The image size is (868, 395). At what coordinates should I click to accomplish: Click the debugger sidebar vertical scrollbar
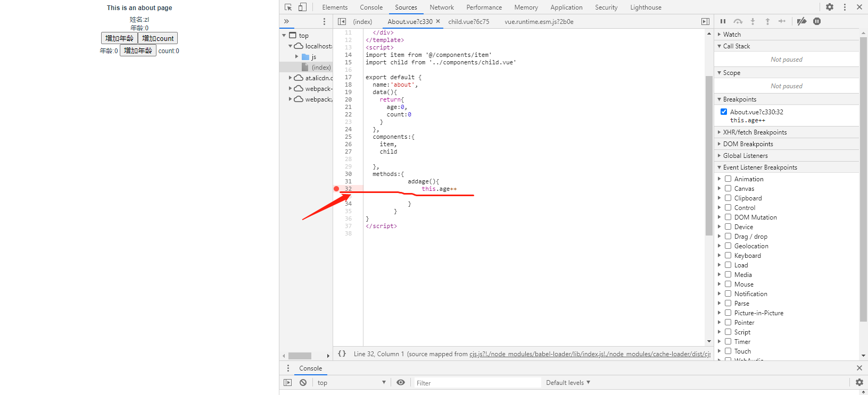(x=863, y=180)
